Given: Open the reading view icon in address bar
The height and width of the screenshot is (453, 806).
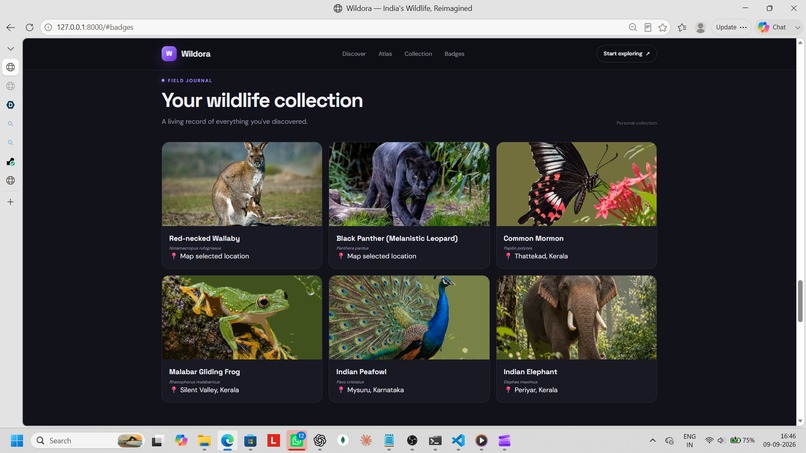Looking at the screenshot, I should [648, 27].
